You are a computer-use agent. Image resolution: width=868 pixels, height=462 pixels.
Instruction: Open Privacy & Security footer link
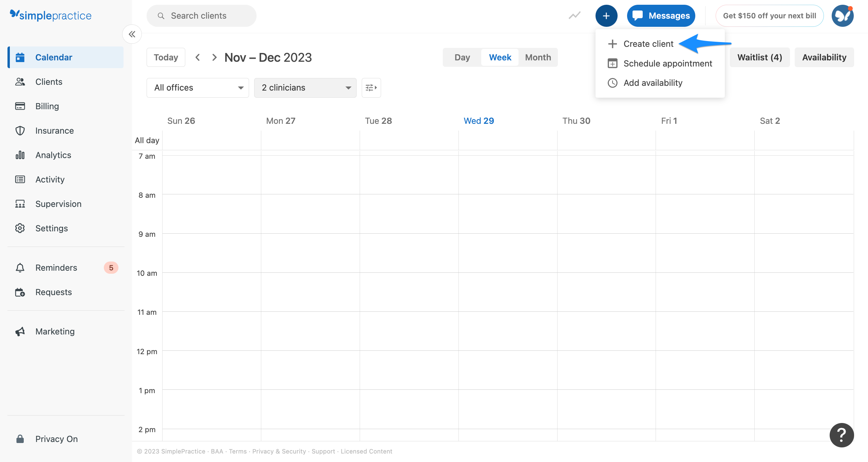[279, 451]
